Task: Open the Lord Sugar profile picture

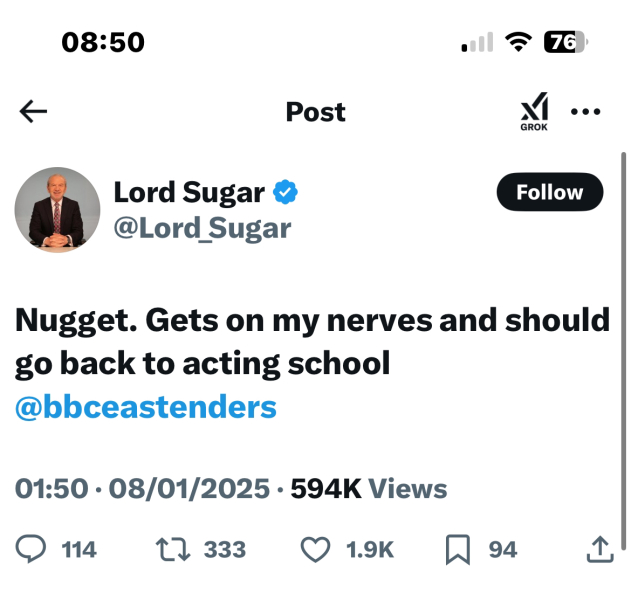Action: tap(58, 209)
